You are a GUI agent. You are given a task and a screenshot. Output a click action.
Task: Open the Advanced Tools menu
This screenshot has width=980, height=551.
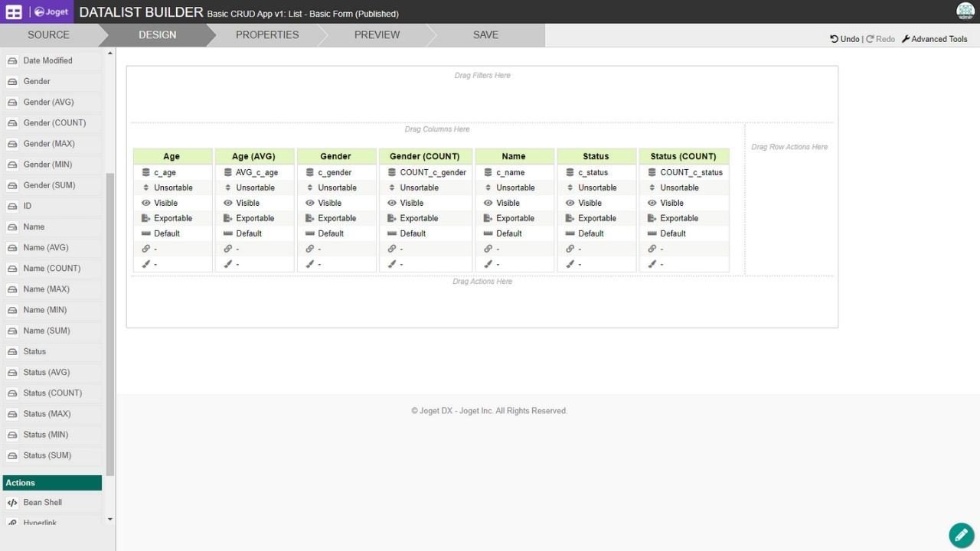pyautogui.click(x=934, y=39)
